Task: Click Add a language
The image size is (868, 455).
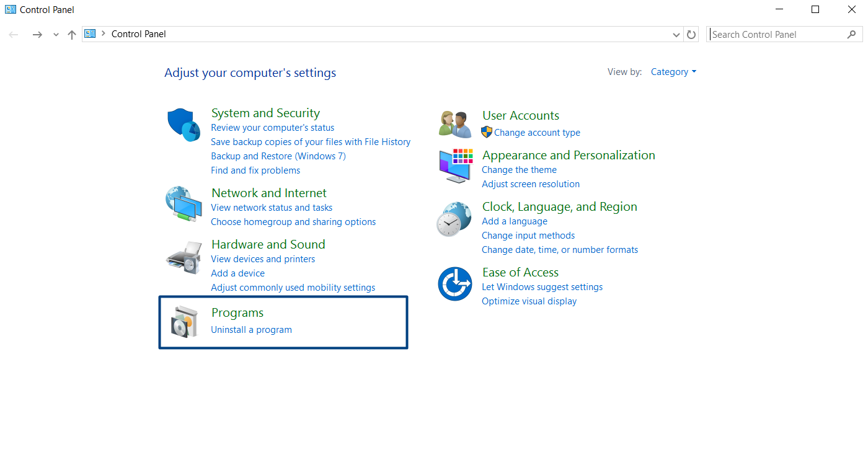Action: (x=515, y=221)
